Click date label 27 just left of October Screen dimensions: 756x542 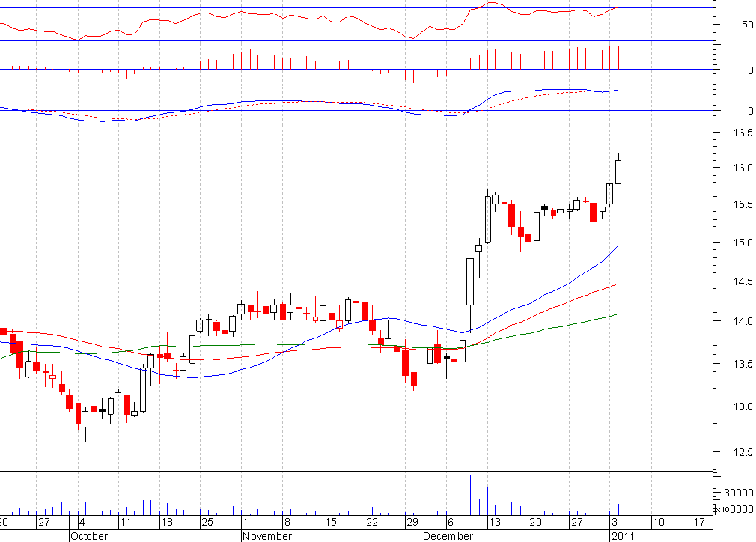(x=44, y=522)
